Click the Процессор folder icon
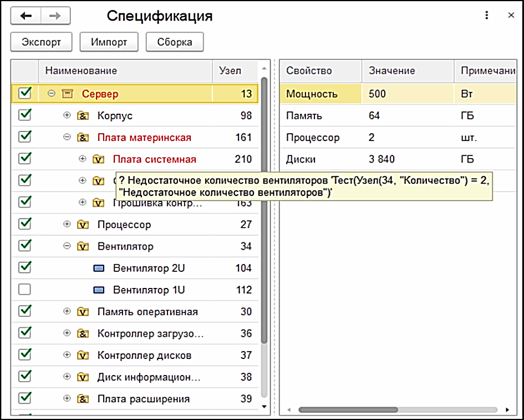Viewport: 524px width, 420px height. [x=83, y=225]
